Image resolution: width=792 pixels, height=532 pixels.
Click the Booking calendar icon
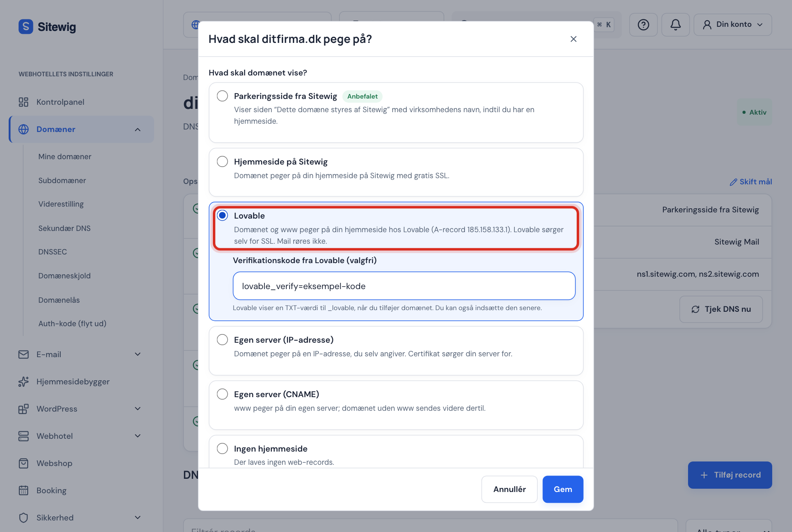click(24, 490)
